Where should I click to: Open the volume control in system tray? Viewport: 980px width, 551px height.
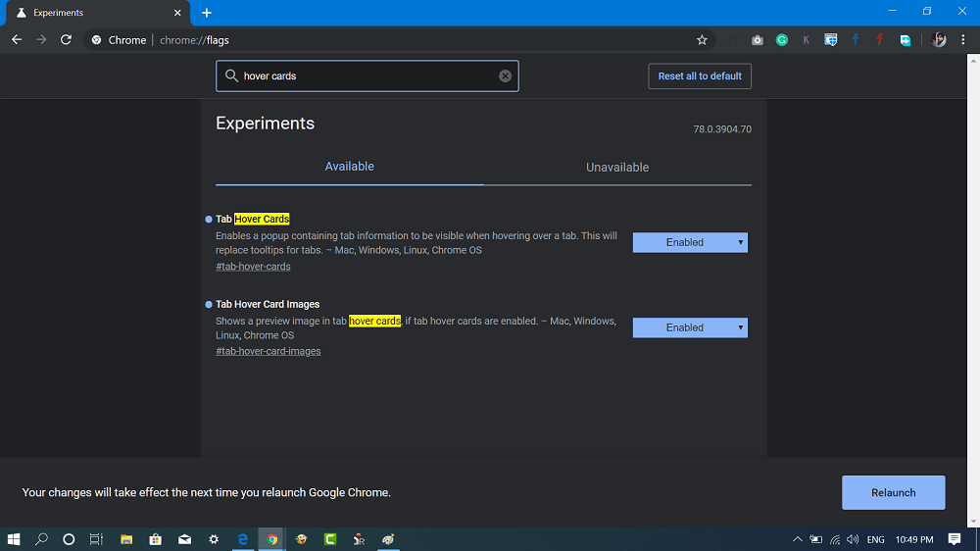coord(853,539)
